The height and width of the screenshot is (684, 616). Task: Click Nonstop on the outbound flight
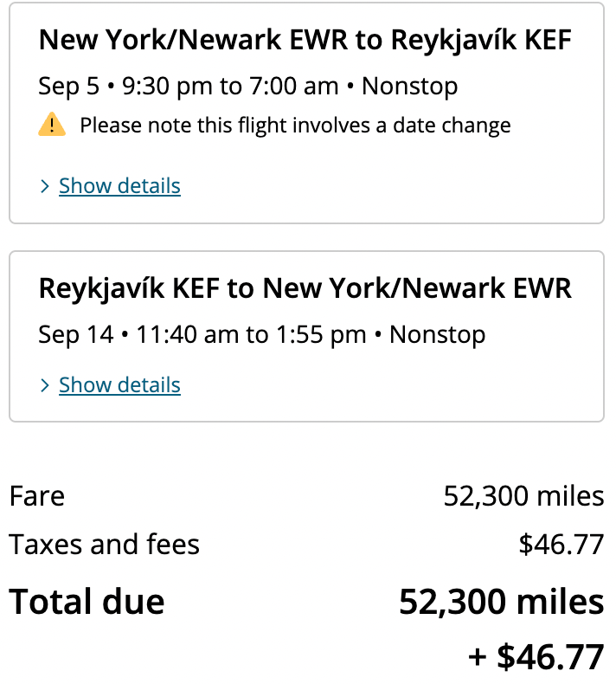point(410,86)
